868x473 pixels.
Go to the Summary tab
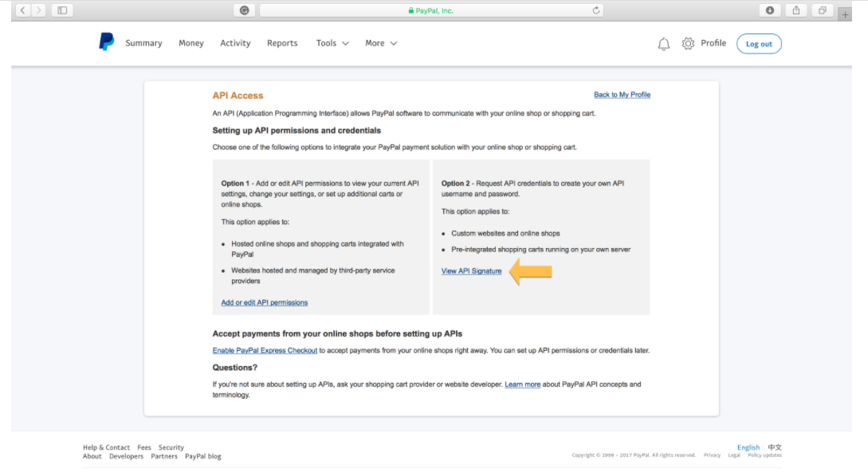[143, 43]
